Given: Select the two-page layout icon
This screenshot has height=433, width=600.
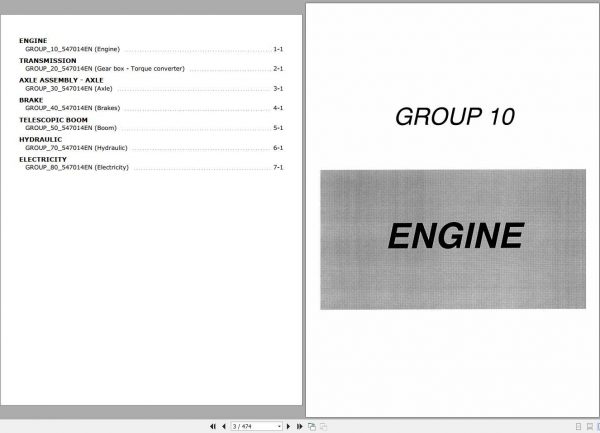Looking at the screenshot, I should (598, 426).
